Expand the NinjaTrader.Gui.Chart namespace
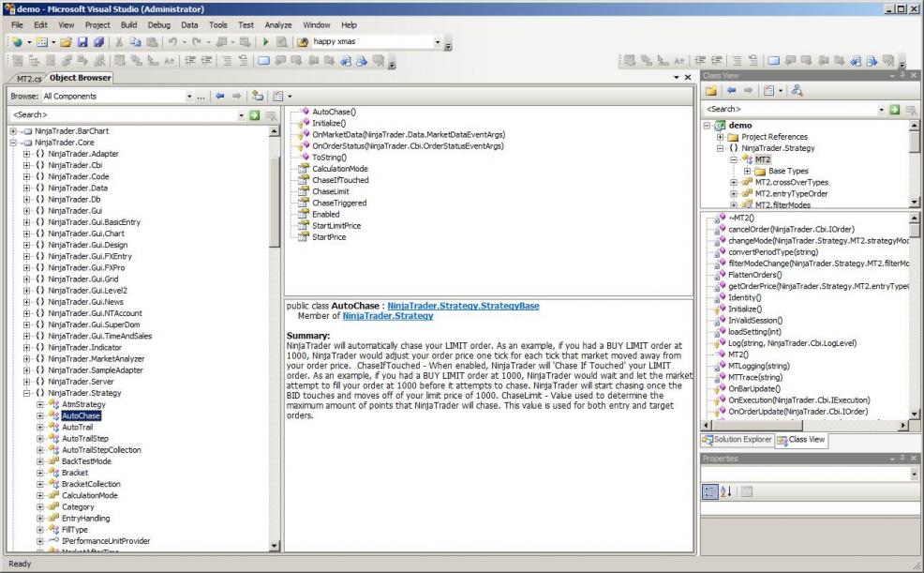The image size is (924, 573). (26, 234)
